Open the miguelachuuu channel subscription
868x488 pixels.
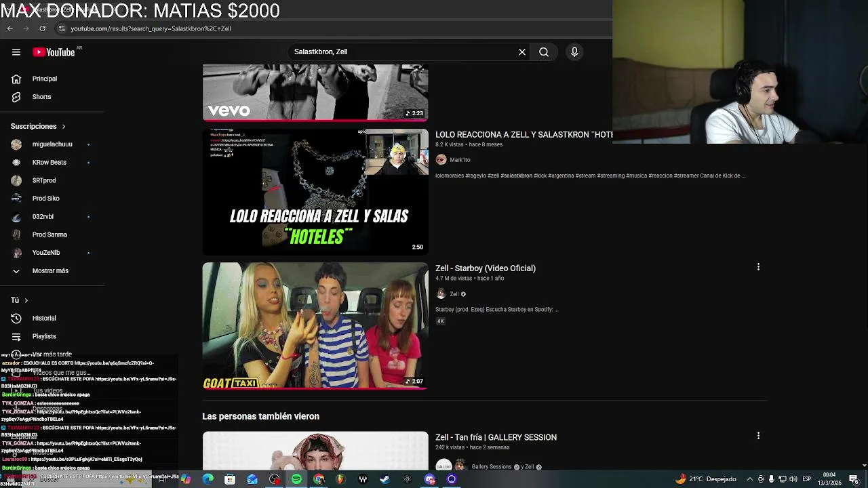click(x=52, y=144)
